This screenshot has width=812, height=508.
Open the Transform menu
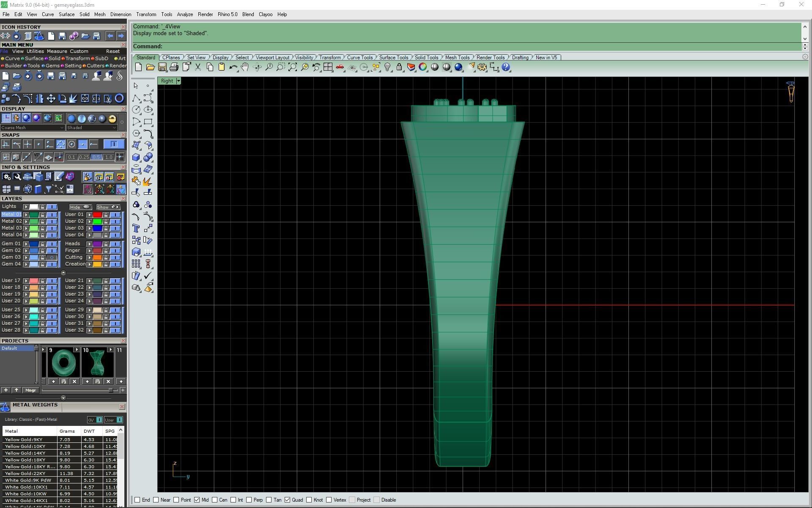point(146,14)
